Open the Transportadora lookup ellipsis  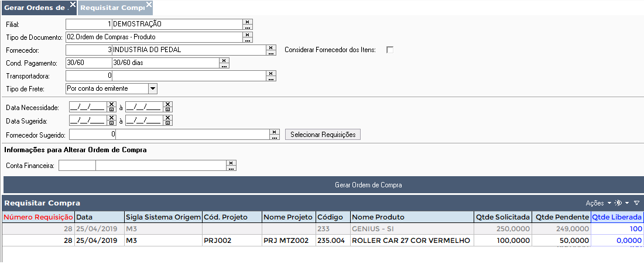[x=271, y=79]
